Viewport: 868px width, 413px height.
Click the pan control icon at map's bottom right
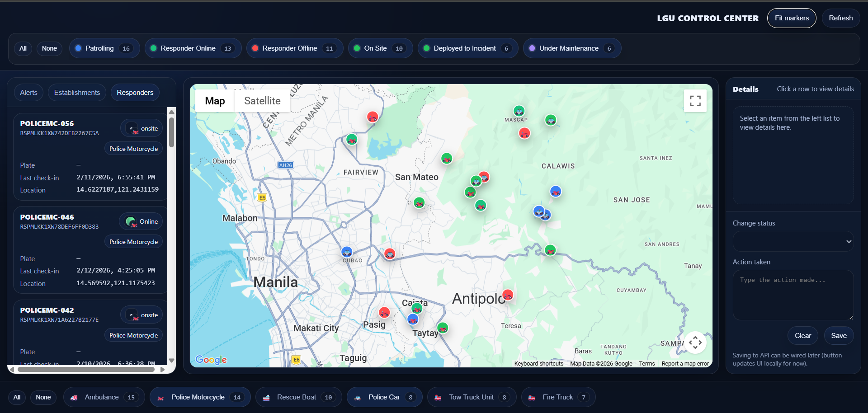click(695, 343)
